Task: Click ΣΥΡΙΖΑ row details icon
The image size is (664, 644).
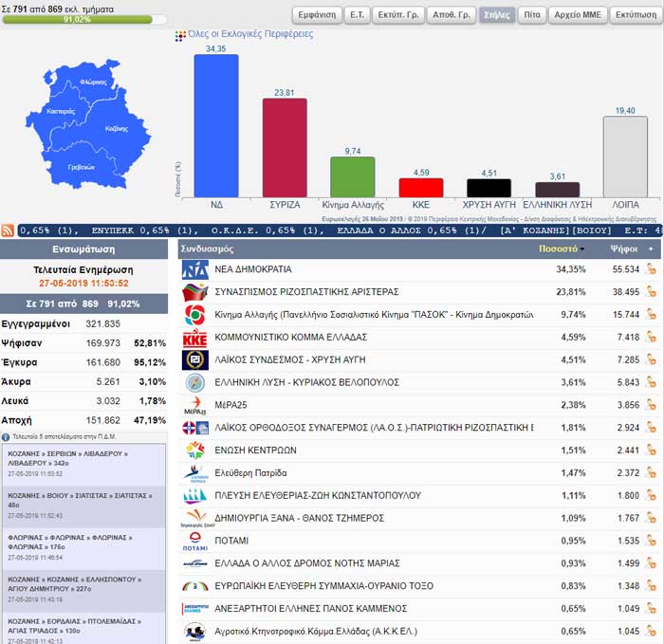Action: pos(651,292)
